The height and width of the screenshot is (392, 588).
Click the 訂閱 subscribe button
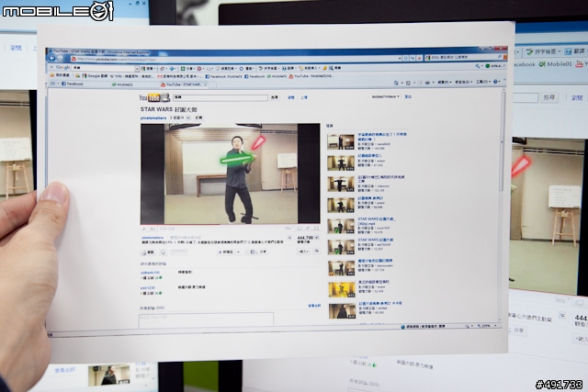198,118
